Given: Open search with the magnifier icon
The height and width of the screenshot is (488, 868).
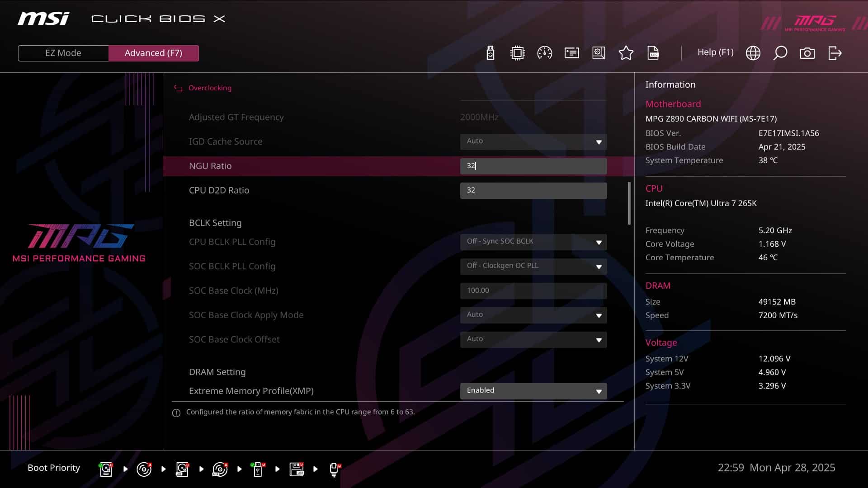Looking at the screenshot, I should (780, 53).
